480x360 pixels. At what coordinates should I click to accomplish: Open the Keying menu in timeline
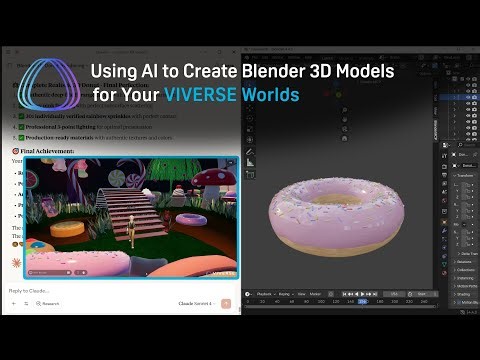click(286, 294)
